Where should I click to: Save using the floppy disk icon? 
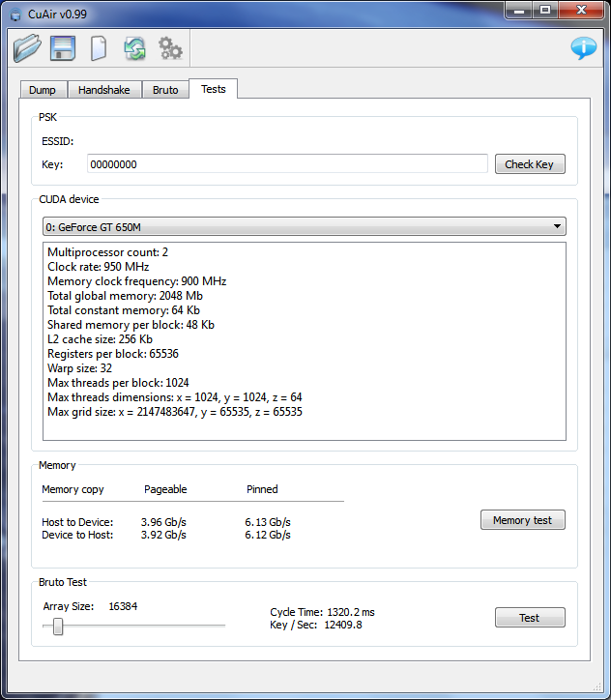63,47
